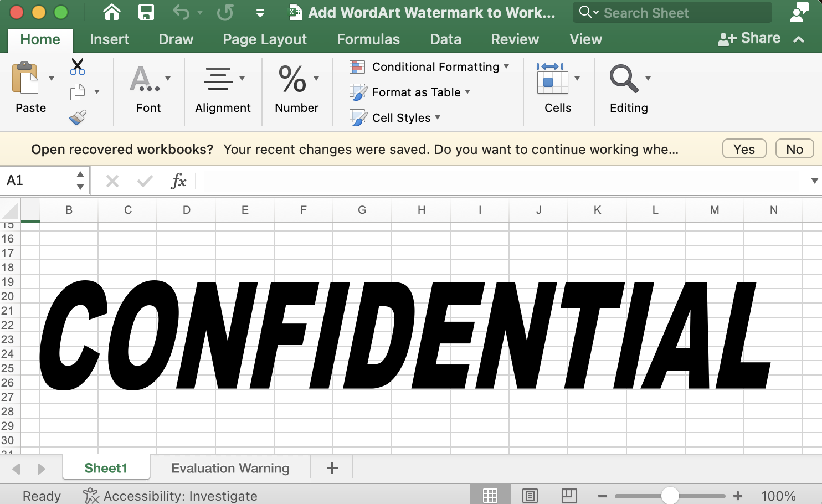Click Accessibility: Investigate in status bar

(x=170, y=495)
